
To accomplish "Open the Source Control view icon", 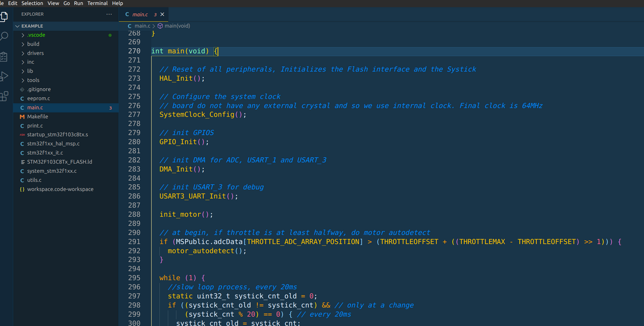I will pyautogui.click(x=4, y=56).
